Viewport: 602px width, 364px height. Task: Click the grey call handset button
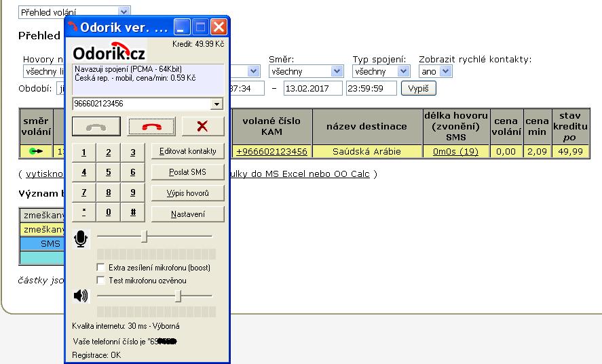[96, 127]
